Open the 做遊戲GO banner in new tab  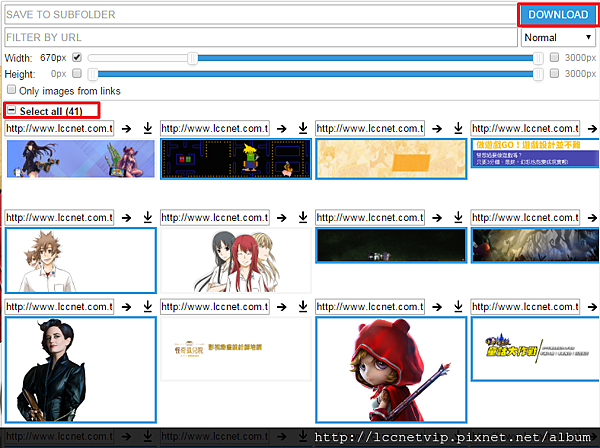[592, 129]
